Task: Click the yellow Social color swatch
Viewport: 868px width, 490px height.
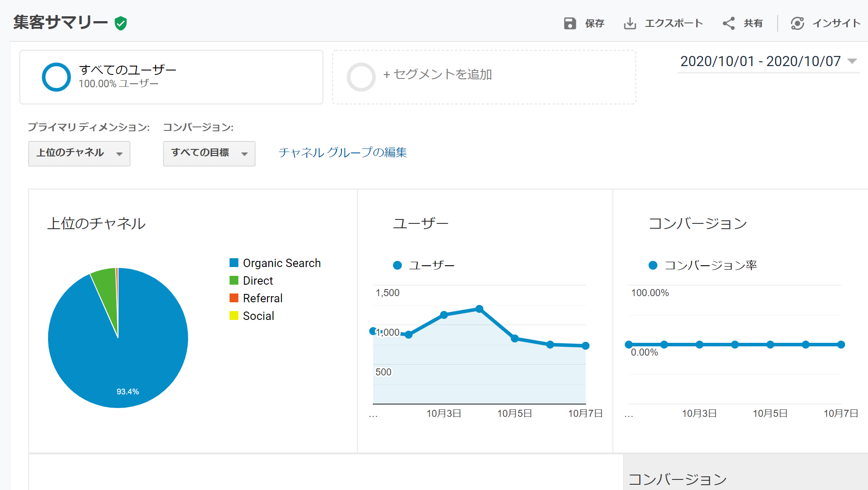Action: pos(234,315)
